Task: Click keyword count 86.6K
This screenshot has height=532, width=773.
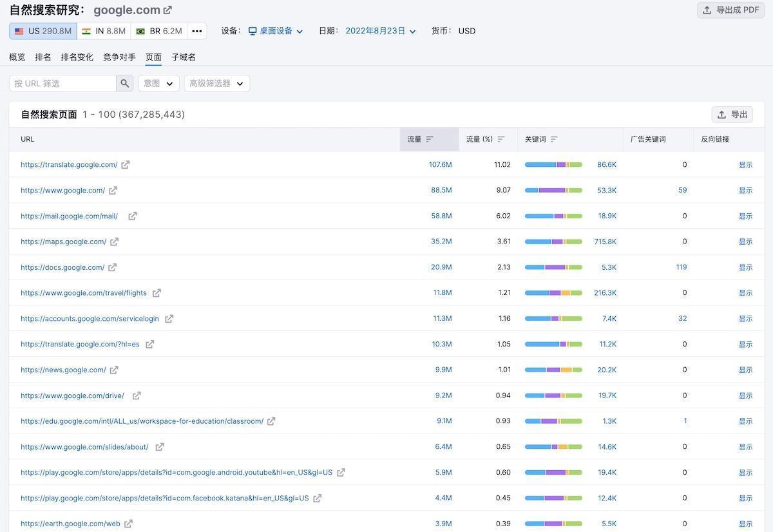Action: click(607, 165)
